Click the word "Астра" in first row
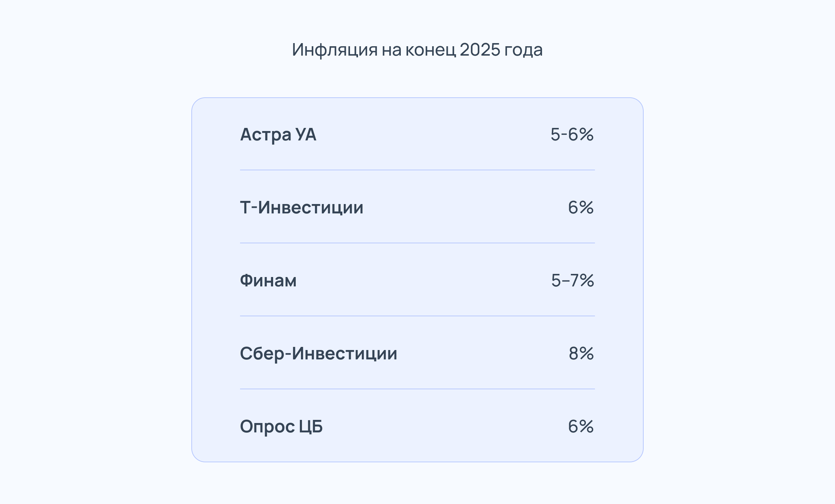The image size is (835, 504). 266,135
